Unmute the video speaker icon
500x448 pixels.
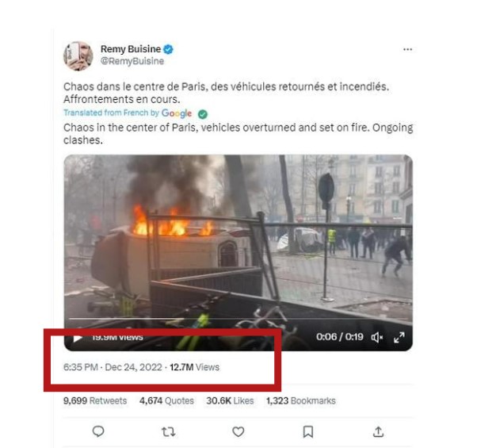coord(376,337)
